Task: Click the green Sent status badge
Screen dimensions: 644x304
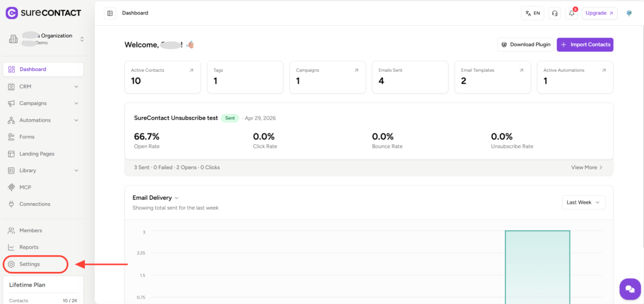Action: (x=230, y=118)
